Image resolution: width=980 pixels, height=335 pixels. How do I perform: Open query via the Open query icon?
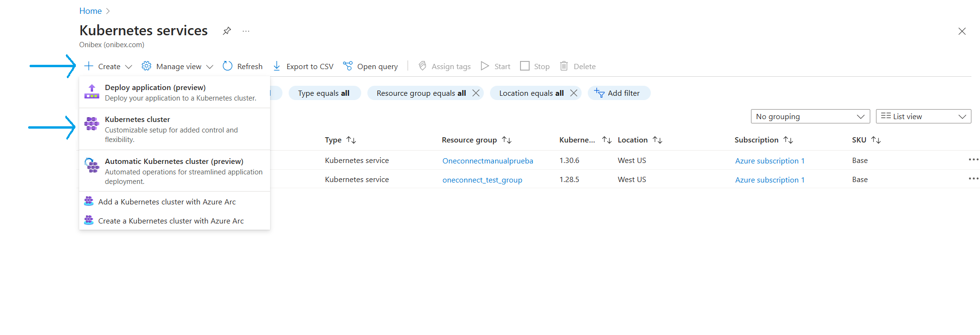pyautogui.click(x=348, y=66)
